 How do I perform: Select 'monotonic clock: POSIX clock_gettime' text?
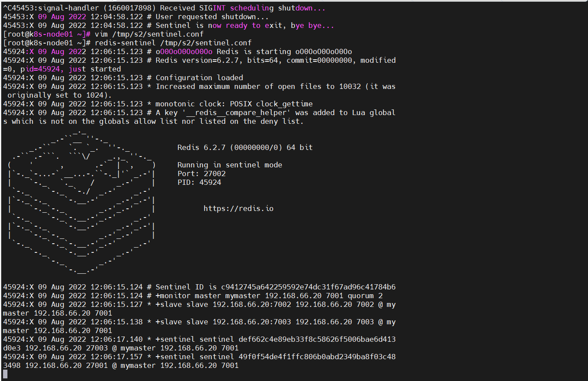coord(234,104)
